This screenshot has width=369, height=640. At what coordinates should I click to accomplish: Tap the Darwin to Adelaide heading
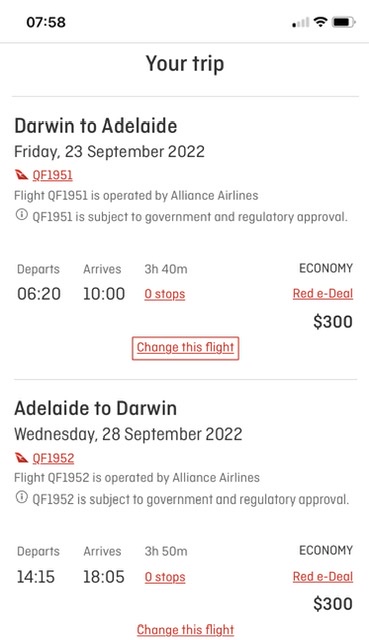[x=96, y=126]
